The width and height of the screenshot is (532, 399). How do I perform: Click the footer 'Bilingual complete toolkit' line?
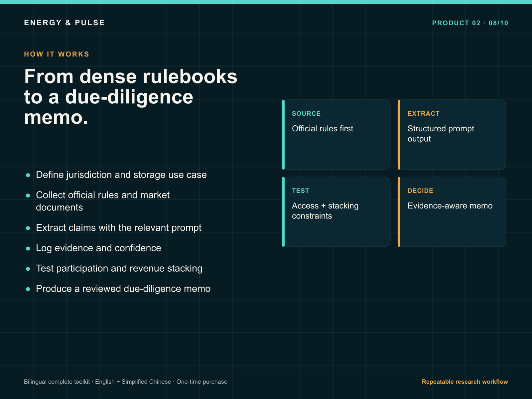point(125,382)
